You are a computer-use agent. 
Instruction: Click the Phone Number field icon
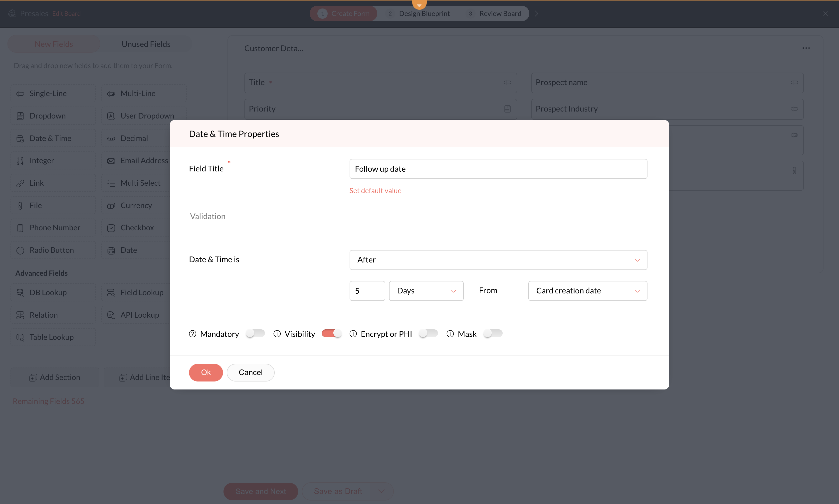20,228
